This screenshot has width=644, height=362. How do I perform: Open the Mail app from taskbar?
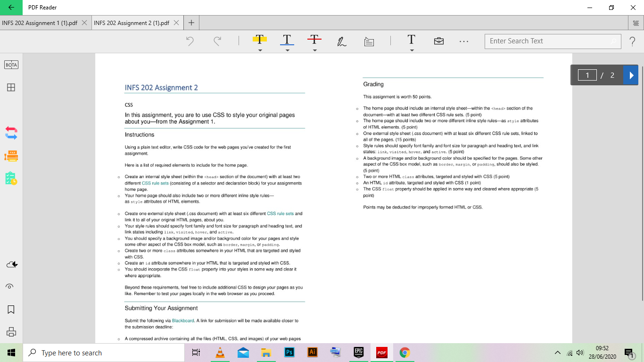click(243, 353)
